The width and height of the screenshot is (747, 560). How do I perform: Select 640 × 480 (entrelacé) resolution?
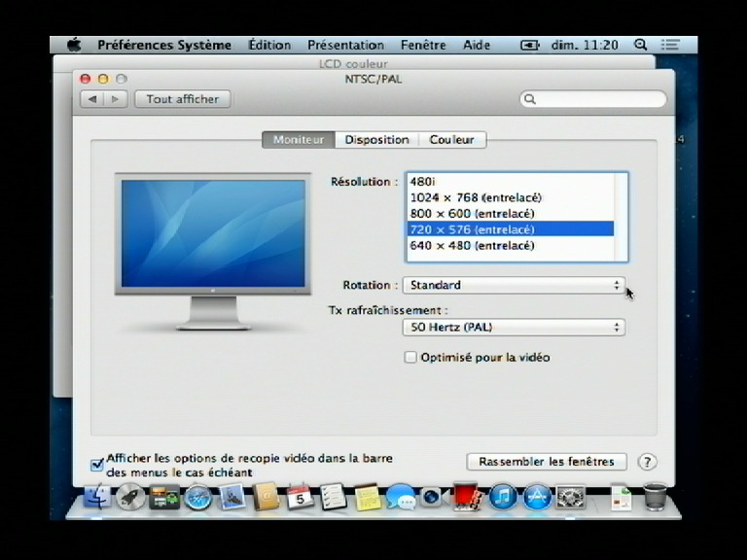coord(510,246)
